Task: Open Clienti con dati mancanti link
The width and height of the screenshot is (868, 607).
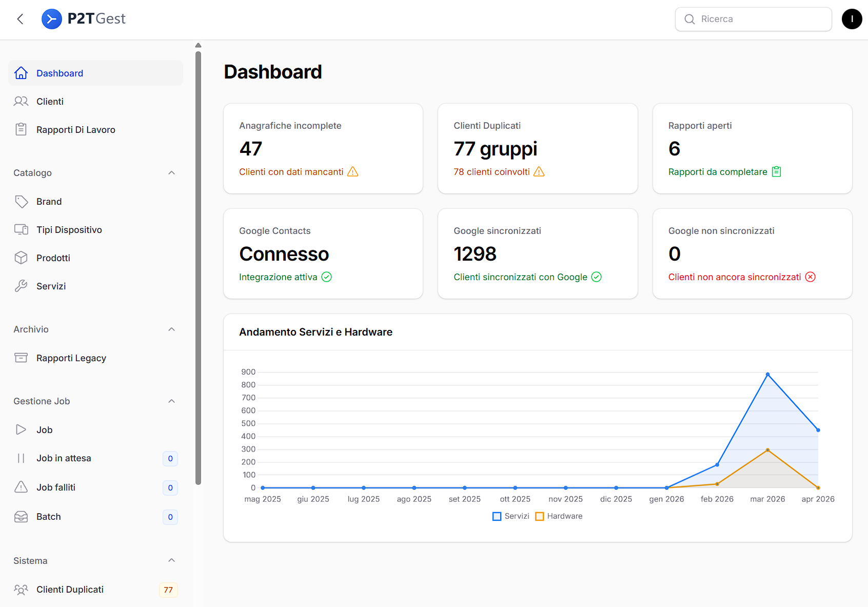Action: (x=291, y=172)
